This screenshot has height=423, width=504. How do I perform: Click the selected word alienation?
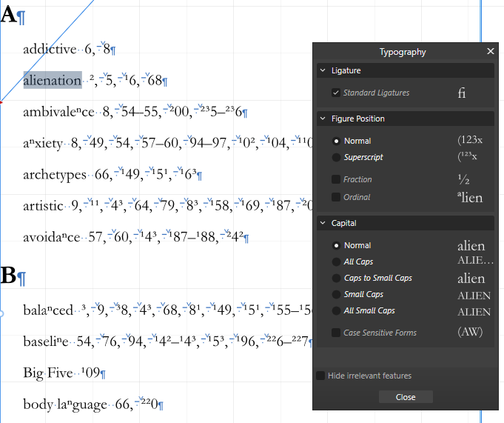coord(53,80)
